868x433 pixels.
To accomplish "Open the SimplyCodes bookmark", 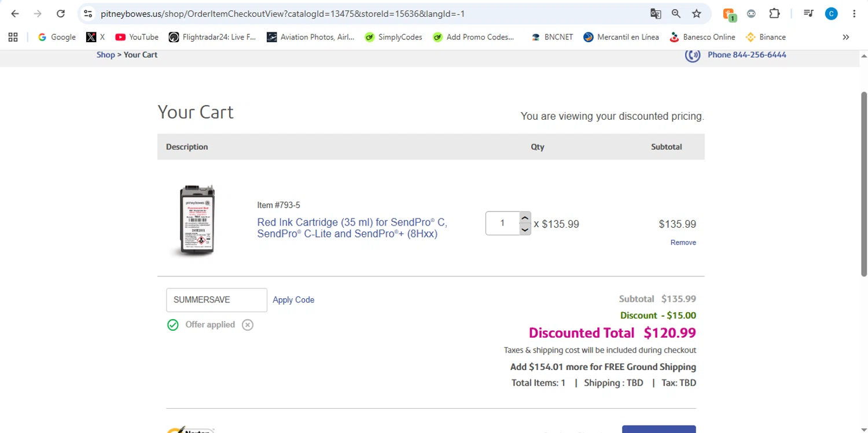I will pyautogui.click(x=393, y=37).
